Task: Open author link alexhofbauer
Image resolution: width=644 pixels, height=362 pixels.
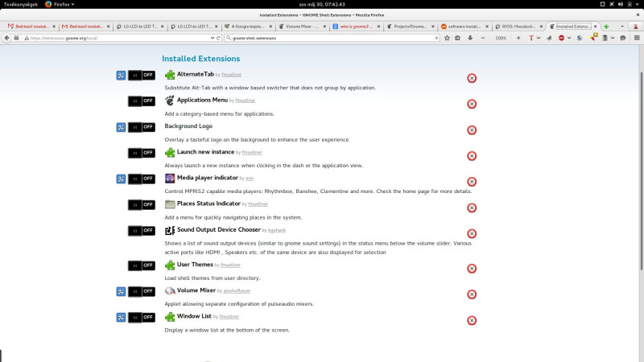Action: pyautogui.click(x=237, y=291)
